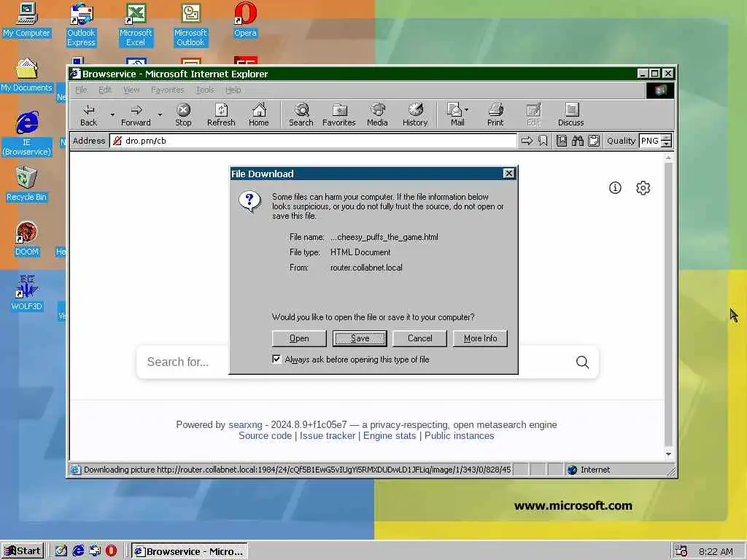Open the File menu
The height and width of the screenshot is (560, 747).
click(x=81, y=90)
